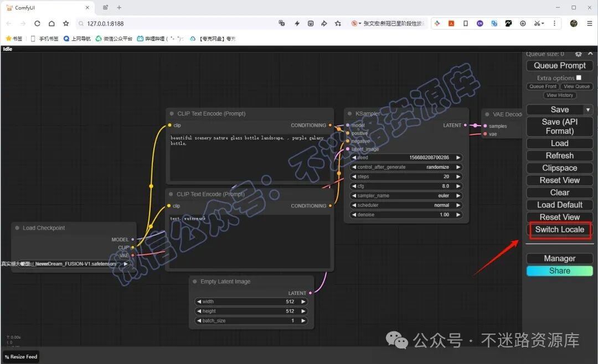The width and height of the screenshot is (598, 364).
Task: Open the 微信公众平台 bookmark
Action: click(114, 39)
